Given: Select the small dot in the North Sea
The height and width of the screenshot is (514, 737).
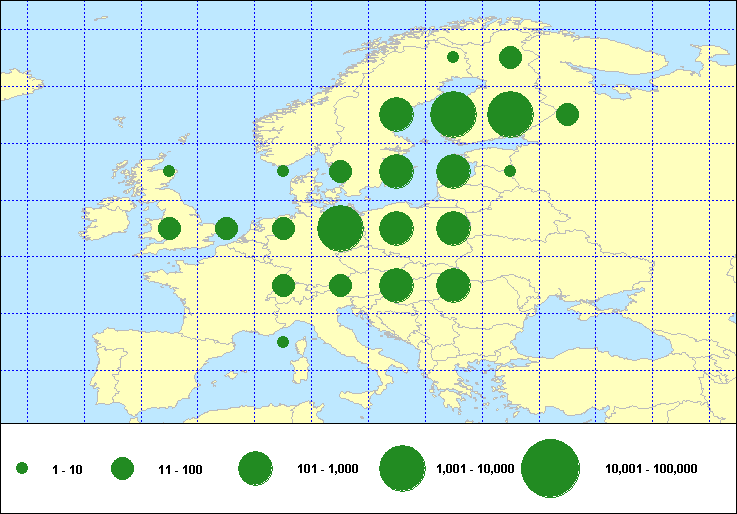Looking at the screenshot, I should pos(283,171).
